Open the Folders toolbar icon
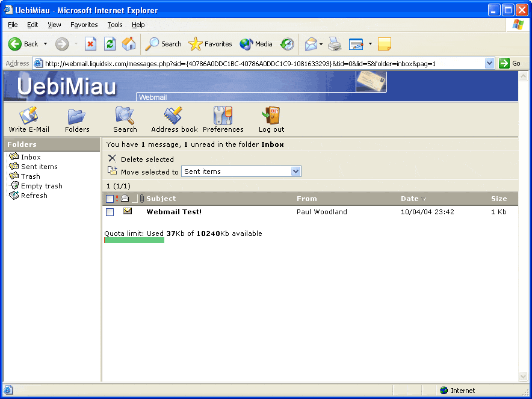This screenshot has height=399, width=532. [x=76, y=116]
